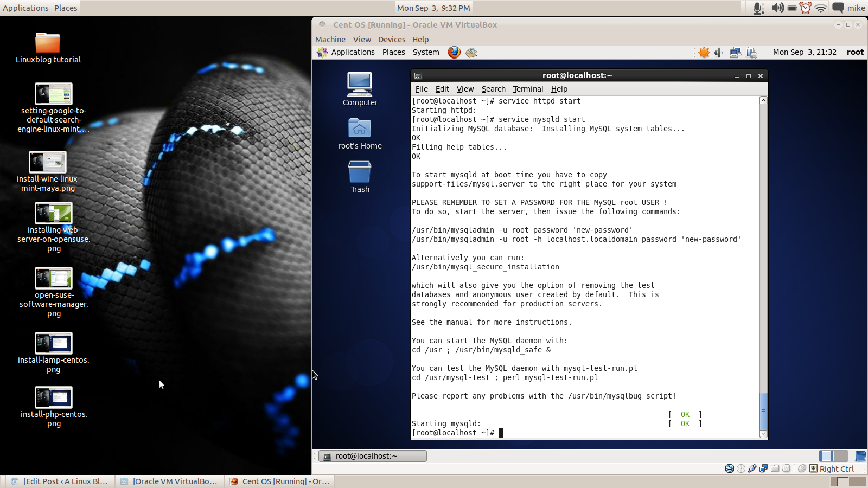Click the chat messaging indicator icon
The height and width of the screenshot is (488, 868).
[838, 8]
